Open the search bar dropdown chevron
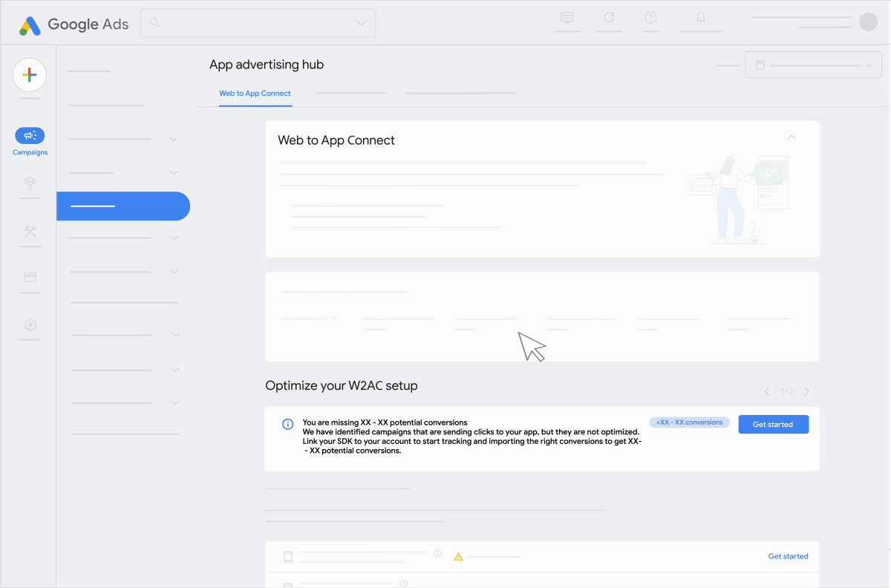Screen dimensions: 891x588 pos(362,23)
